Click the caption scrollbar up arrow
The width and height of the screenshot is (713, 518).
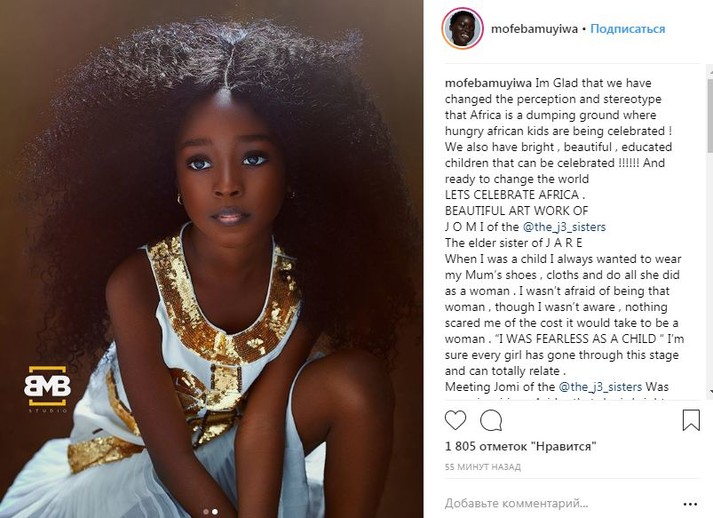pyautogui.click(x=710, y=70)
